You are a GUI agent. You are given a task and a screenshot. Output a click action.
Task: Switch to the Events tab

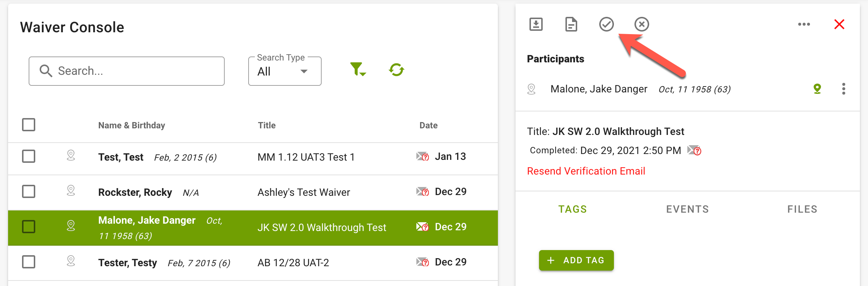687,209
